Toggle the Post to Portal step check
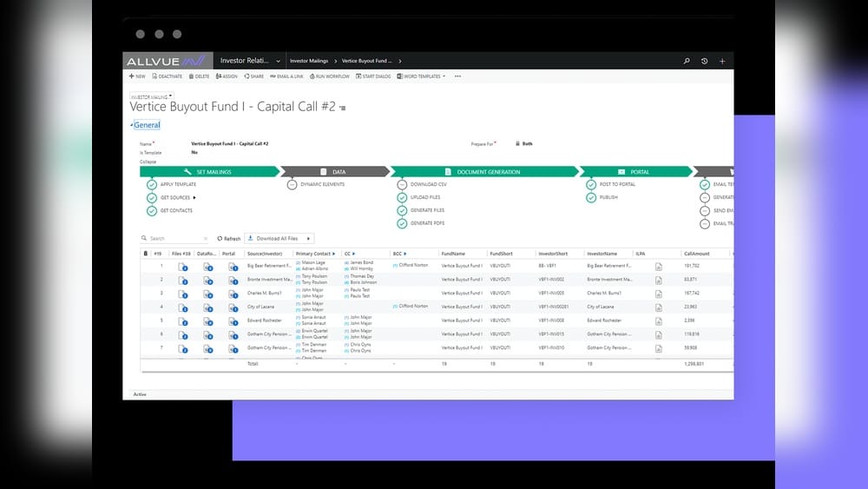This screenshot has height=489, width=868. (591, 184)
